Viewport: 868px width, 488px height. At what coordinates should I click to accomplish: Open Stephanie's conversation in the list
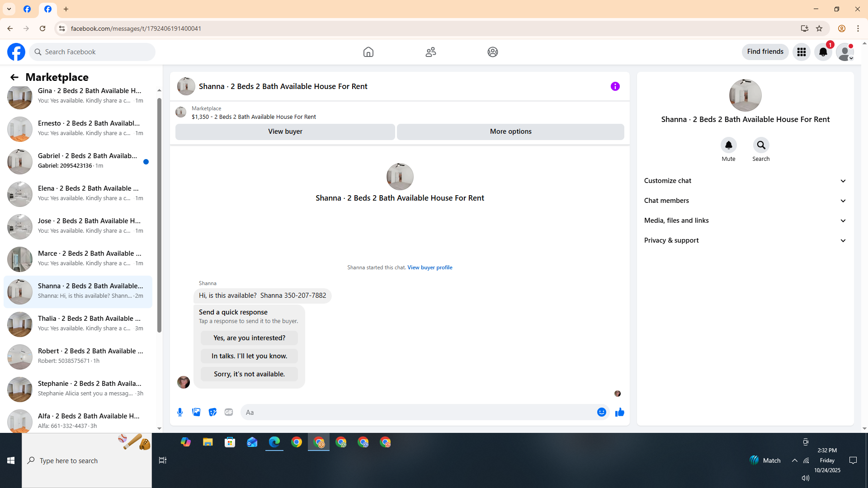point(78,389)
